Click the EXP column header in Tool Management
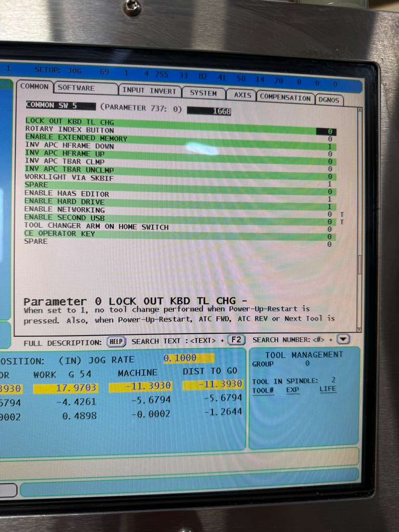 (x=293, y=390)
